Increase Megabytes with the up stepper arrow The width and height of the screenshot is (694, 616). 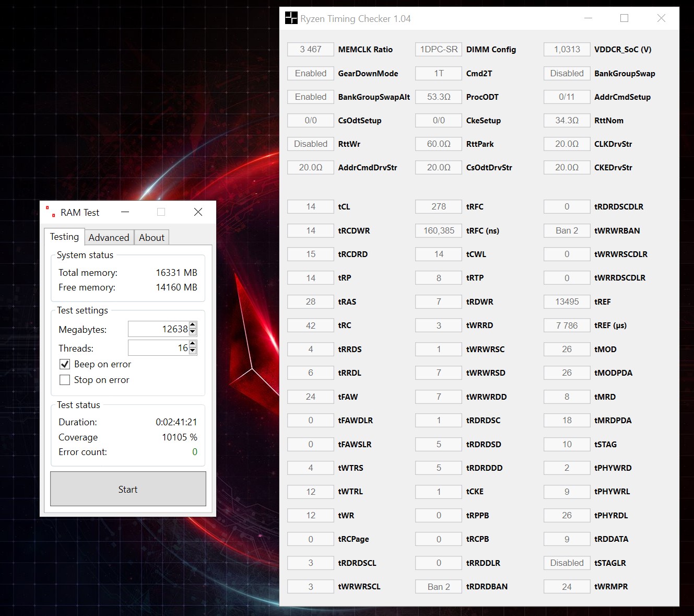193,325
